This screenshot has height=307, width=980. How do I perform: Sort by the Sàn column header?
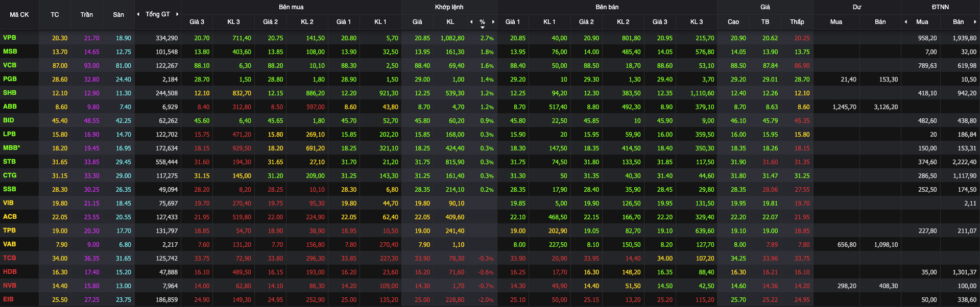[x=118, y=15]
